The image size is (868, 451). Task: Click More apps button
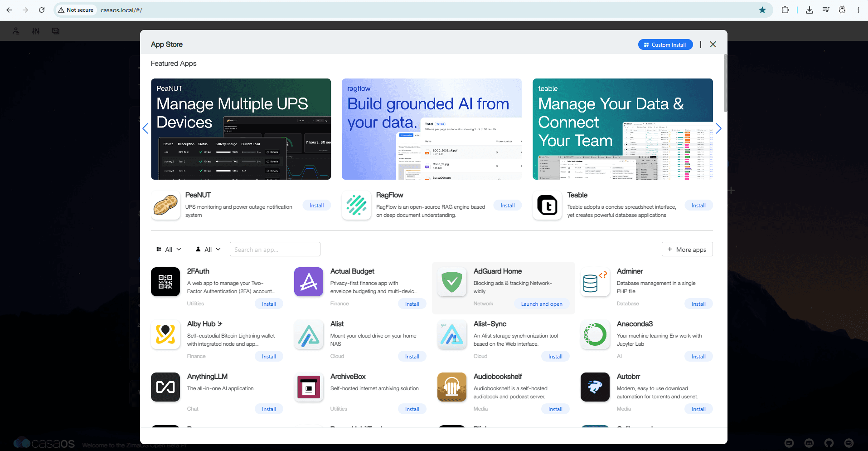687,250
